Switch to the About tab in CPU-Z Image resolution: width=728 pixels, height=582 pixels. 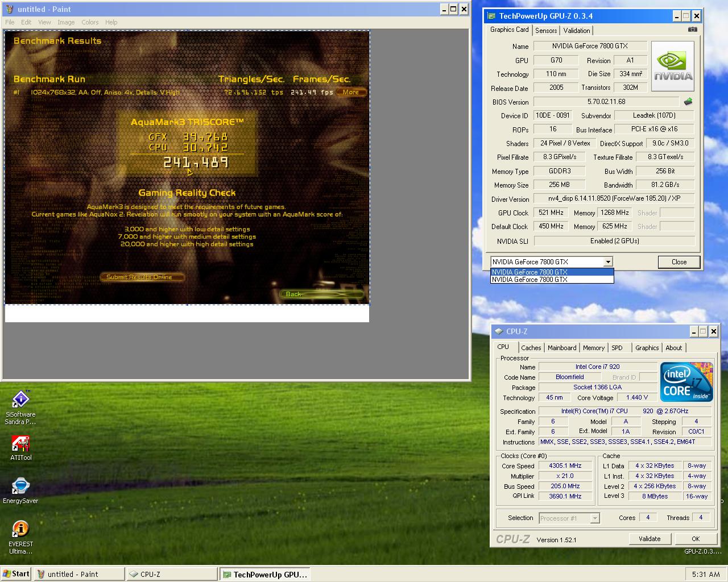click(674, 348)
